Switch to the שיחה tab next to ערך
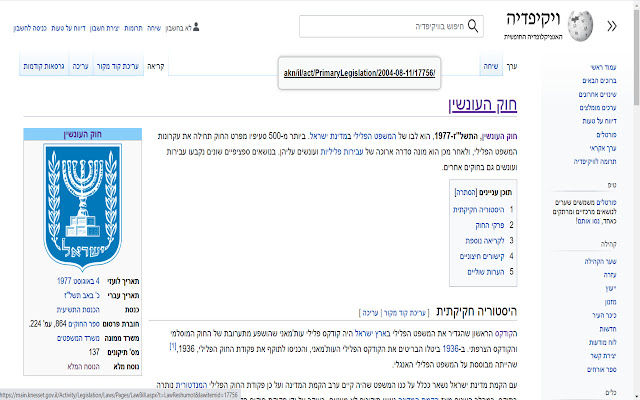 click(x=491, y=66)
